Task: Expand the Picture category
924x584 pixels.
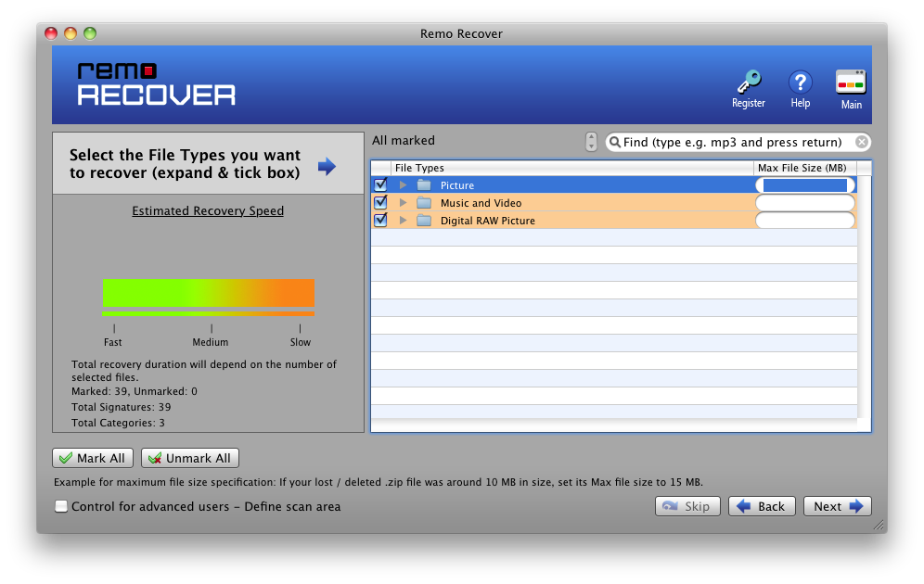Action: 403,184
